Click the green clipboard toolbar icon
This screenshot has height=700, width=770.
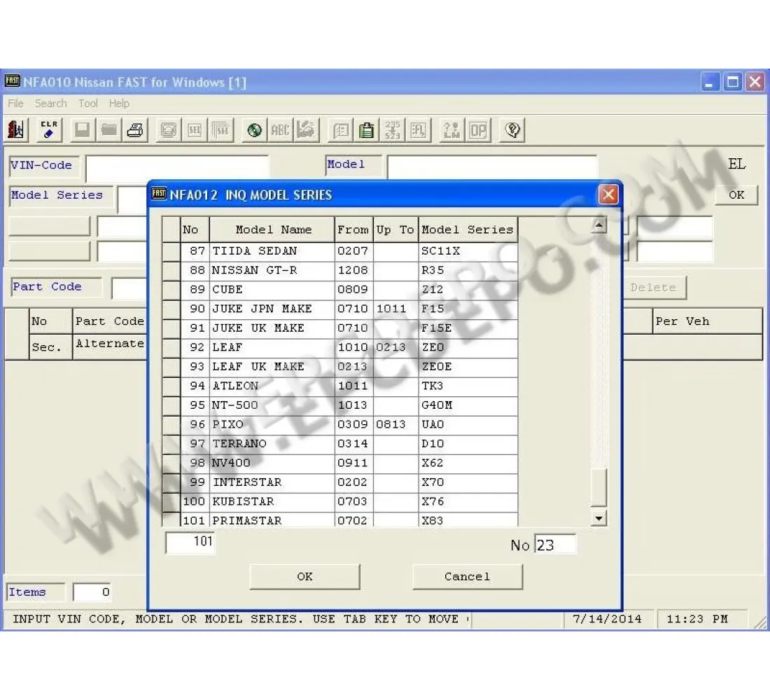tap(366, 130)
